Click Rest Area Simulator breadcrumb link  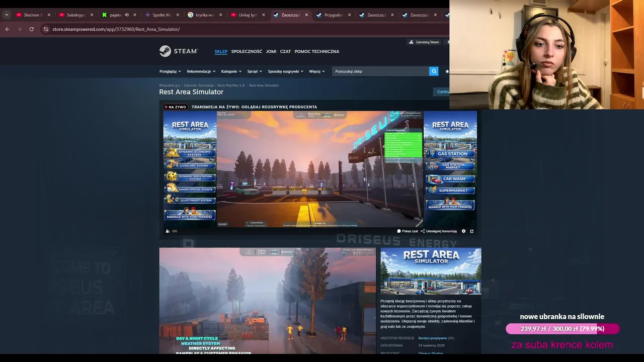(264, 85)
